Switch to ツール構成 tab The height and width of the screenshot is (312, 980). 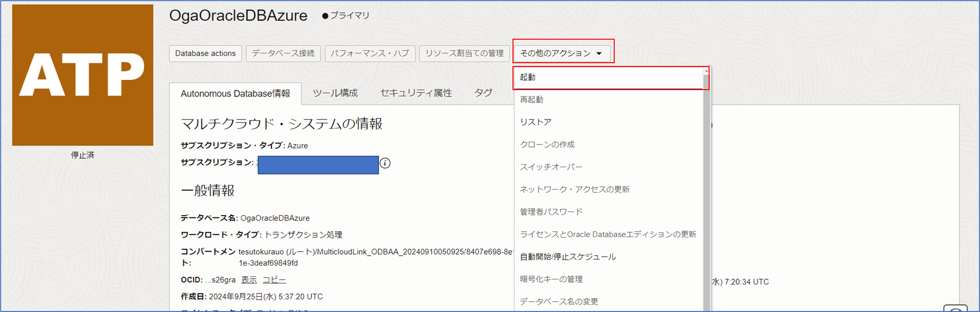[x=335, y=93]
